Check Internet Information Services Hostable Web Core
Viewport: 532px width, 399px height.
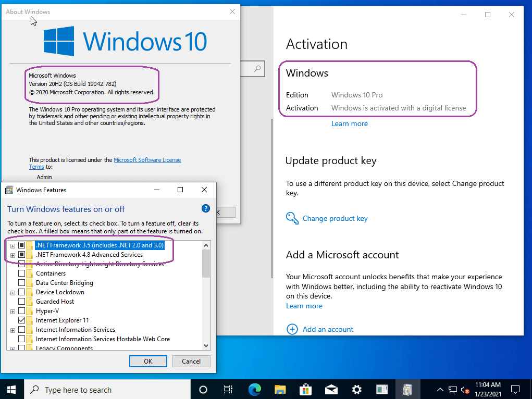21,339
